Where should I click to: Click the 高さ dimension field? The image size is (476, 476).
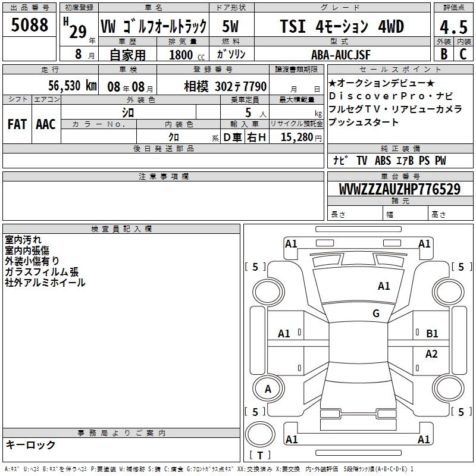click(450, 214)
